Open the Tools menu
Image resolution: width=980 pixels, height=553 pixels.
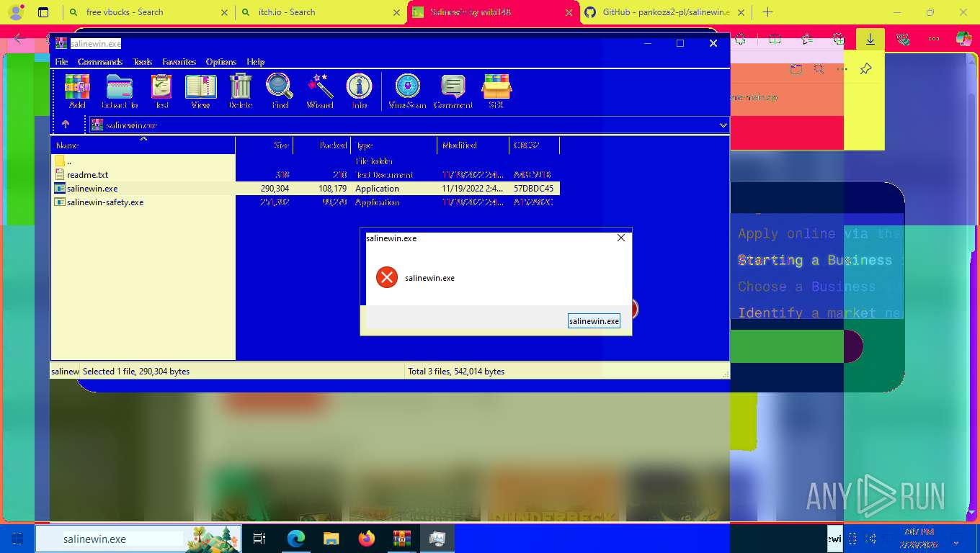[x=143, y=62]
